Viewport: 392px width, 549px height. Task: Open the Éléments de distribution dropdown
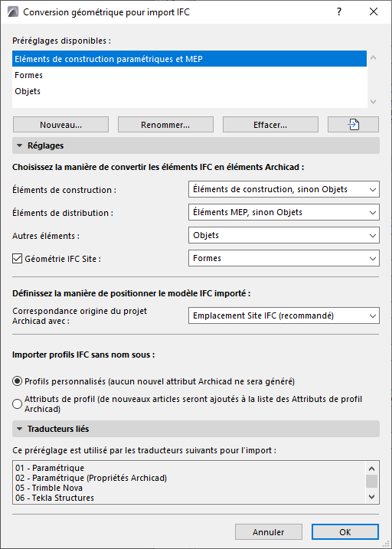pyautogui.click(x=284, y=213)
